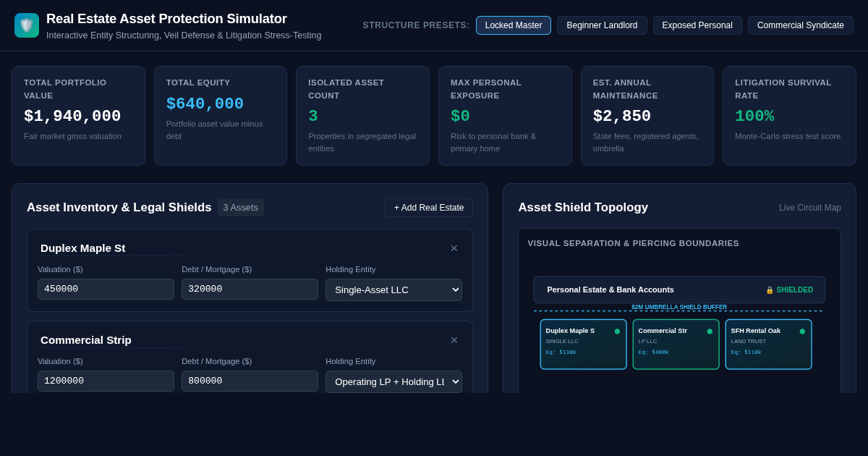Select the Beginner Landlord preset
This screenshot has width=868, height=456.
coord(602,25)
